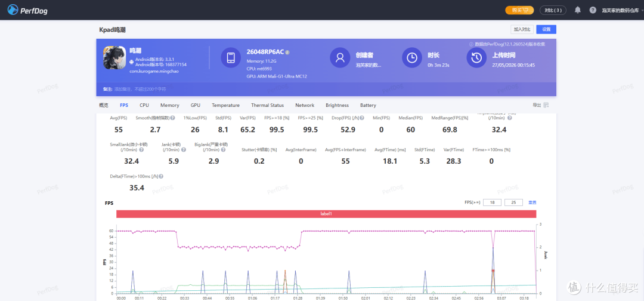Click help icon next to Jank(/10min)
Screen dimensions: 644x301
(183, 150)
